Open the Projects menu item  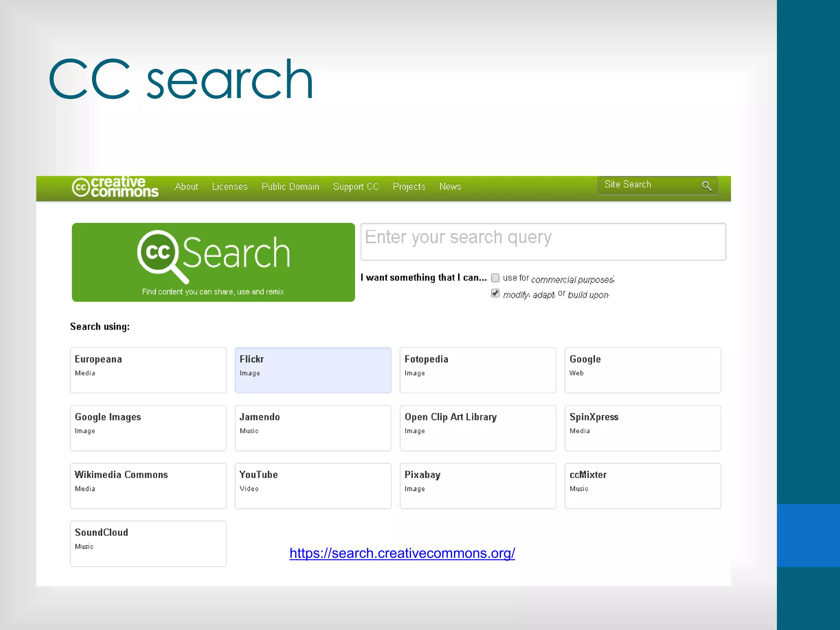409,187
